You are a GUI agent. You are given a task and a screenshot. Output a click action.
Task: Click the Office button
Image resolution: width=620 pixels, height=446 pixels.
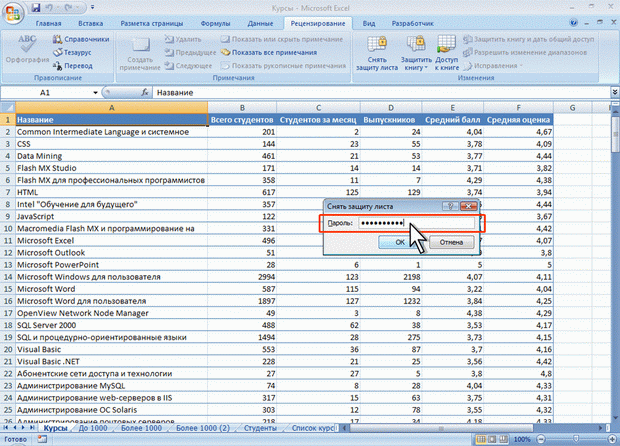(13, 13)
